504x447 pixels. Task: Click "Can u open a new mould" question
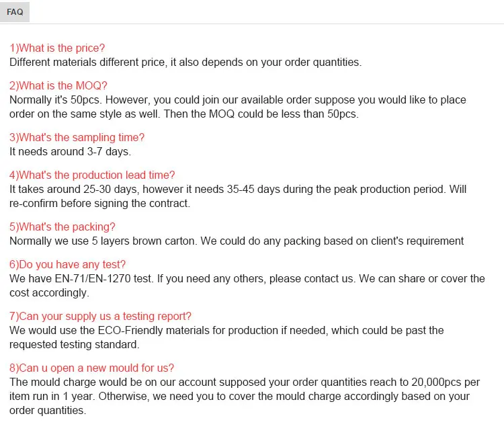tap(91, 368)
